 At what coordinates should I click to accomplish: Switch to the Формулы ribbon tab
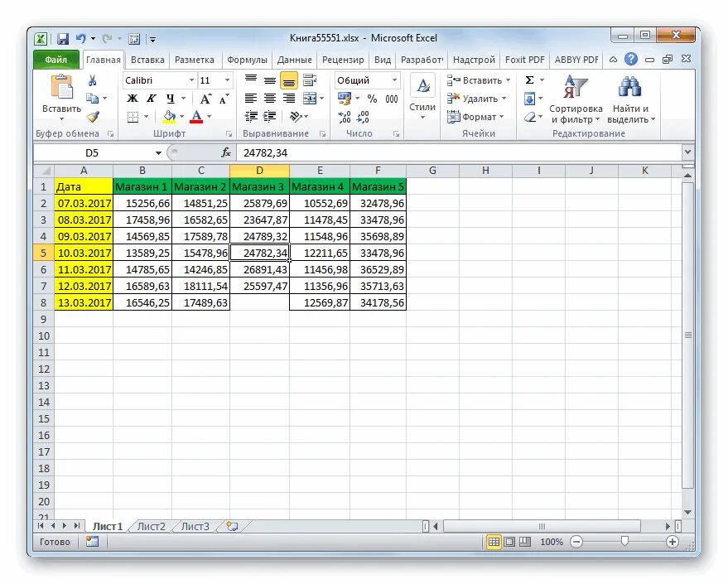coord(247,60)
